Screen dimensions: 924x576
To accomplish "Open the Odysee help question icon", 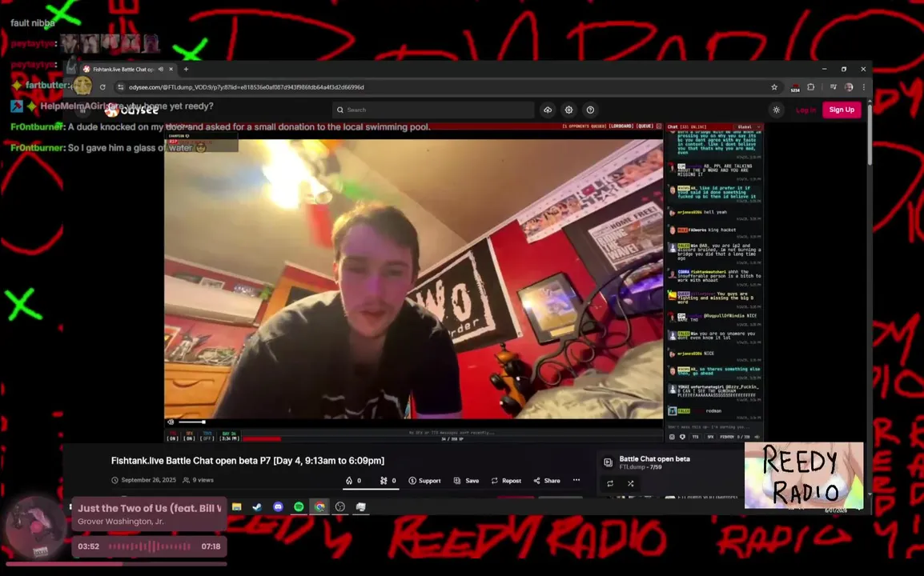I will (x=590, y=110).
